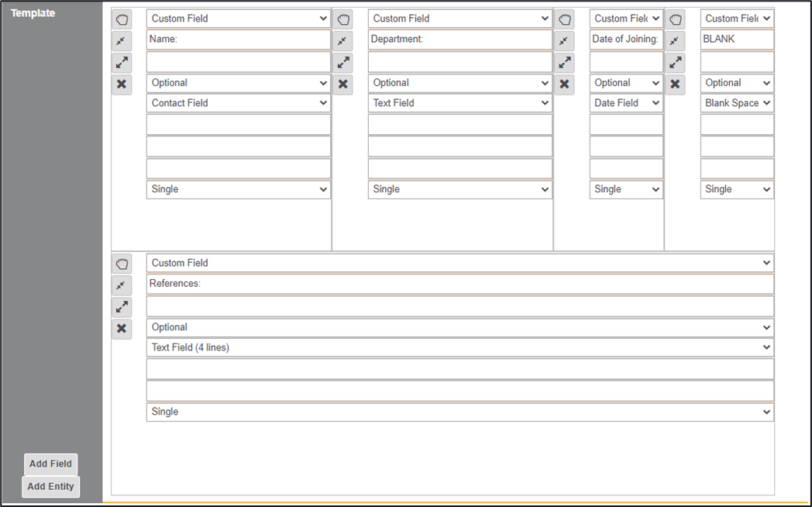Remove the References field using X icon

pyautogui.click(x=122, y=329)
